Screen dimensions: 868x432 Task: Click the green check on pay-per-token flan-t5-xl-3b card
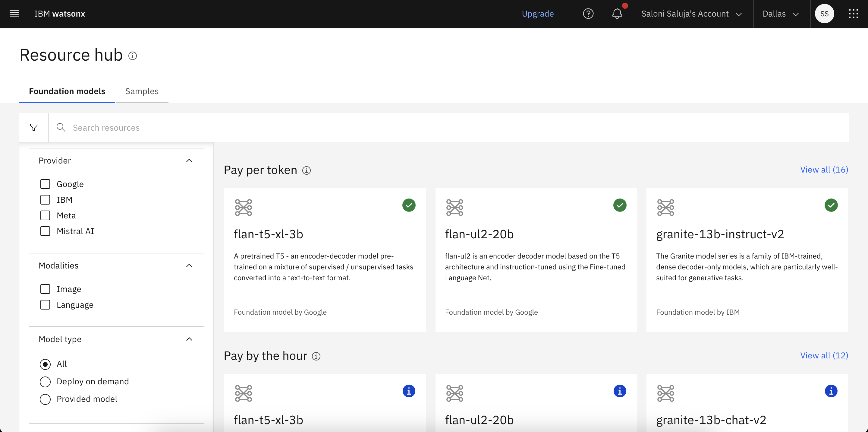(409, 205)
